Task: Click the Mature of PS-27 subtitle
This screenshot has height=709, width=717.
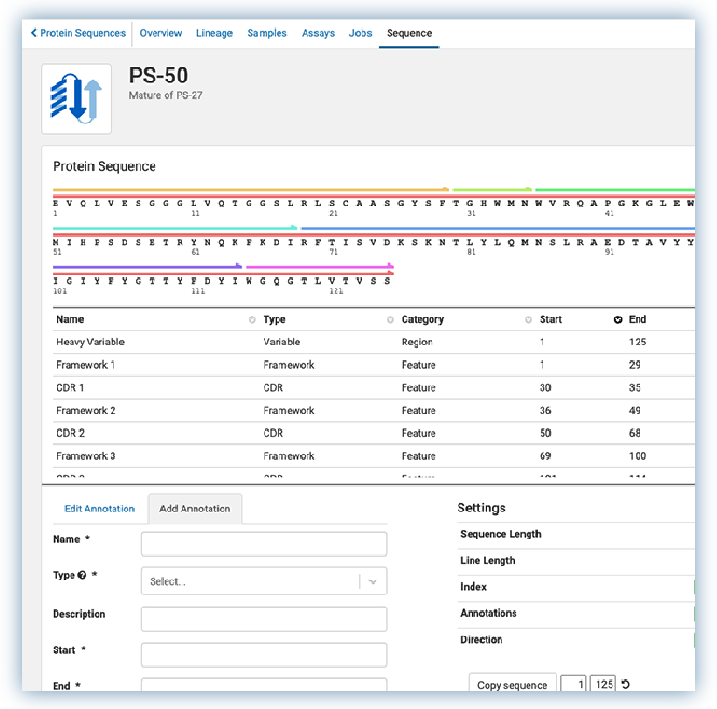Action: click(x=165, y=96)
